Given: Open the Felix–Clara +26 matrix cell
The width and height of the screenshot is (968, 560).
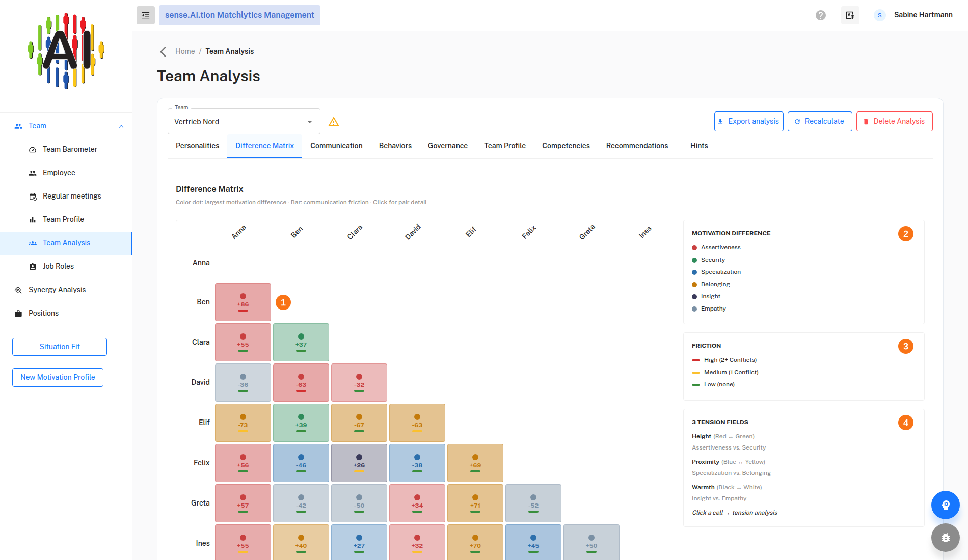Looking at the screenshot, I should click(x=359, y=463).
